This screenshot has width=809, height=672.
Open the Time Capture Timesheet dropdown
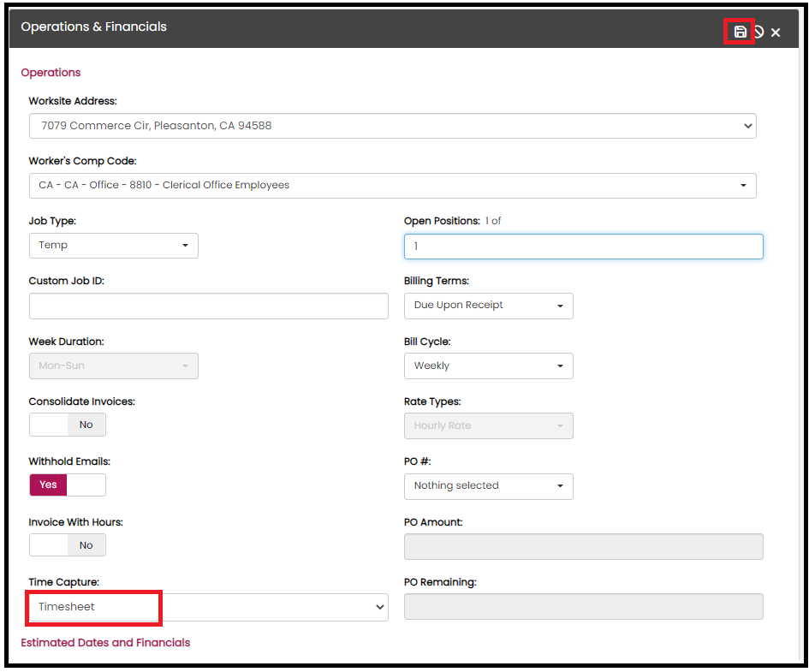point(208,607)
